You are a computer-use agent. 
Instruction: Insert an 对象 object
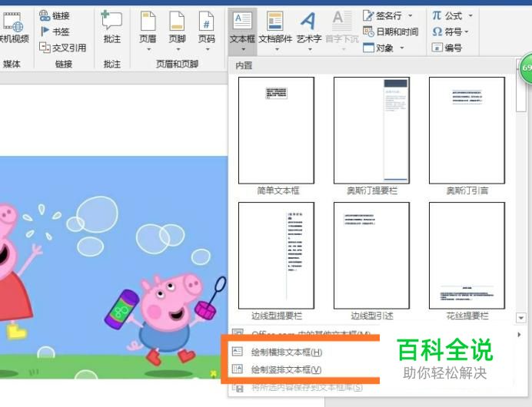coord(379,48)
